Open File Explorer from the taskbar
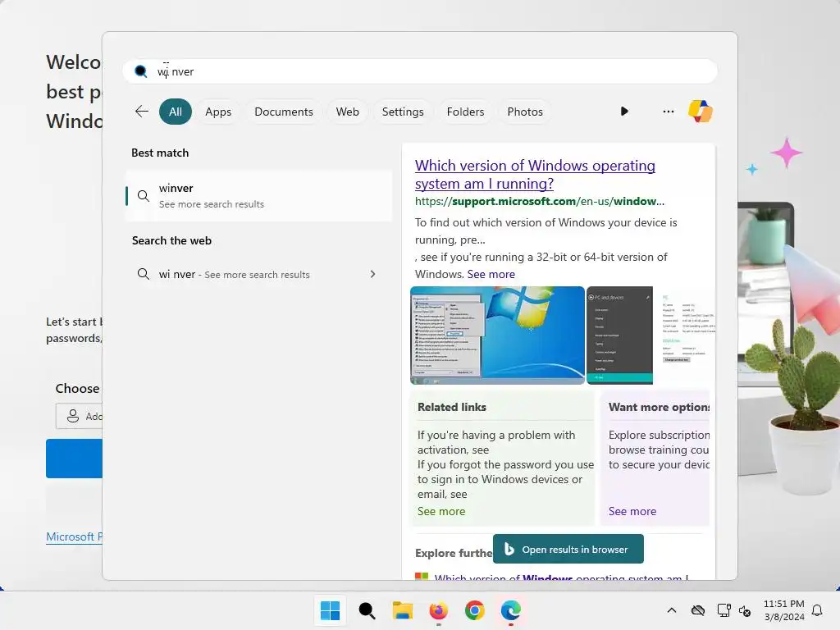The height and width of the screenshot is (630, 840). [x=402, y=610]
